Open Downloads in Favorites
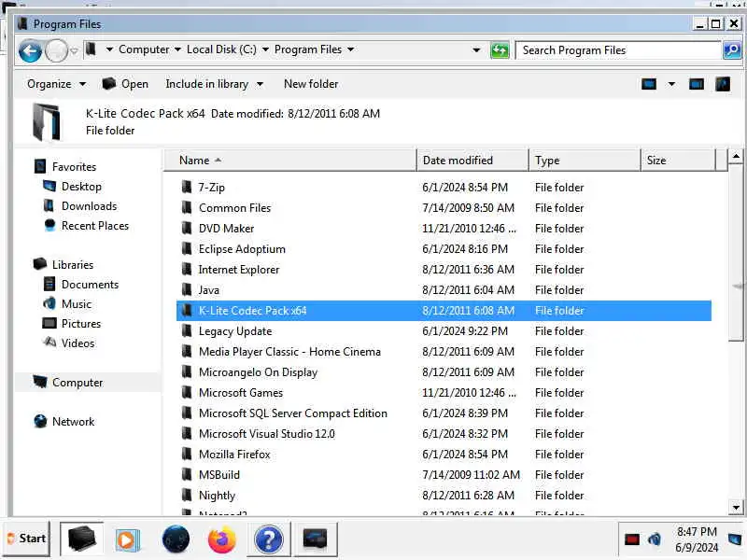Image resolution: width=747 pixels, height=560 pixels. tap(80, 205)
